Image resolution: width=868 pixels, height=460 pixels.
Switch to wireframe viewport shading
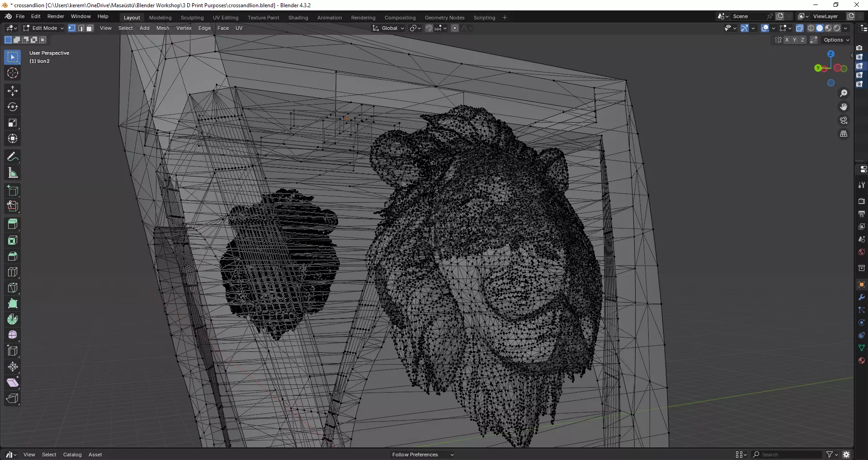click(811, 28)
